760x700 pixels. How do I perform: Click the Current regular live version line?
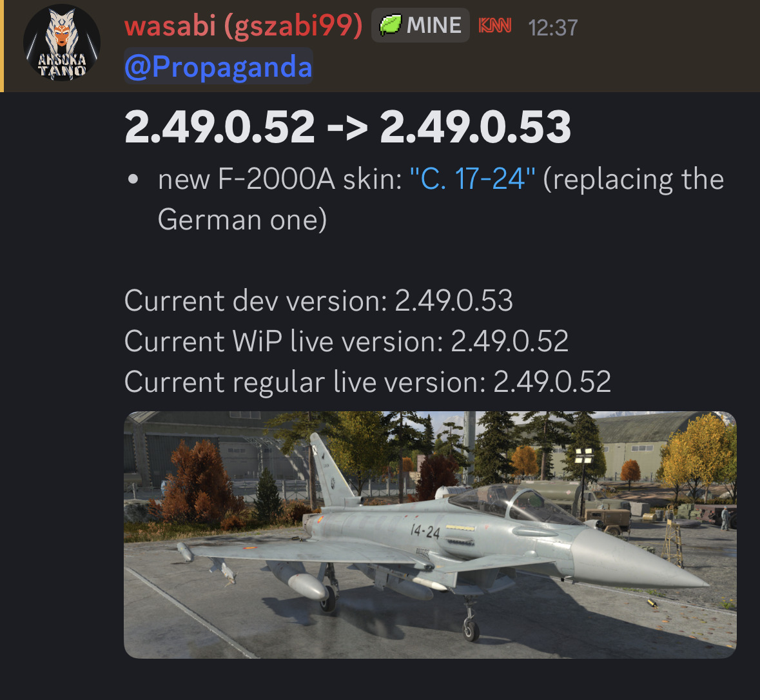point(367,382)
